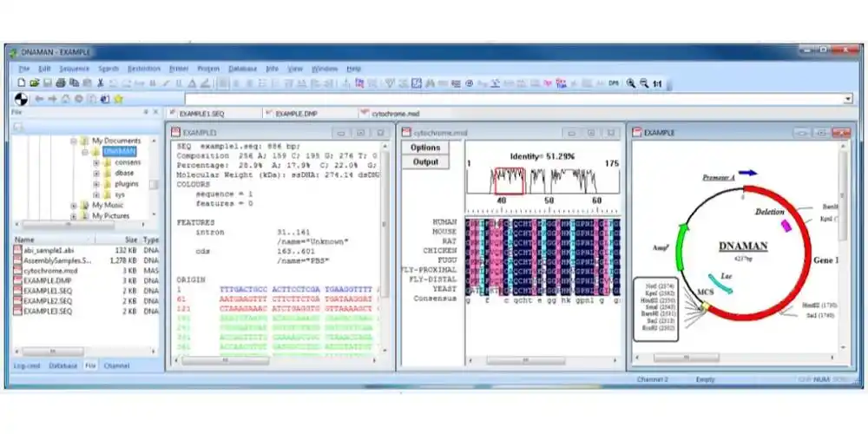The image size is (868, 434).
Task: Click the DPS toolbar icon
Action: (x=614, y=83)
